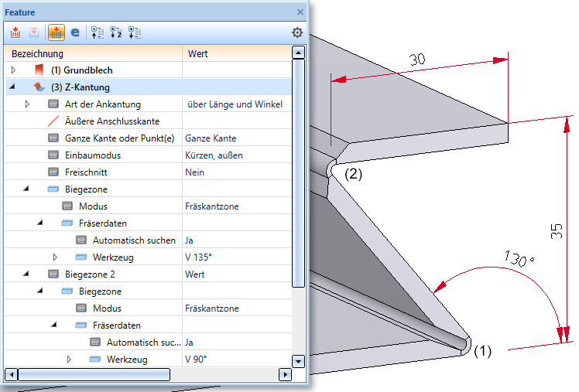Select the Äußere Anschlusskante row label
The image size is (579, 392).
[112, 121]
